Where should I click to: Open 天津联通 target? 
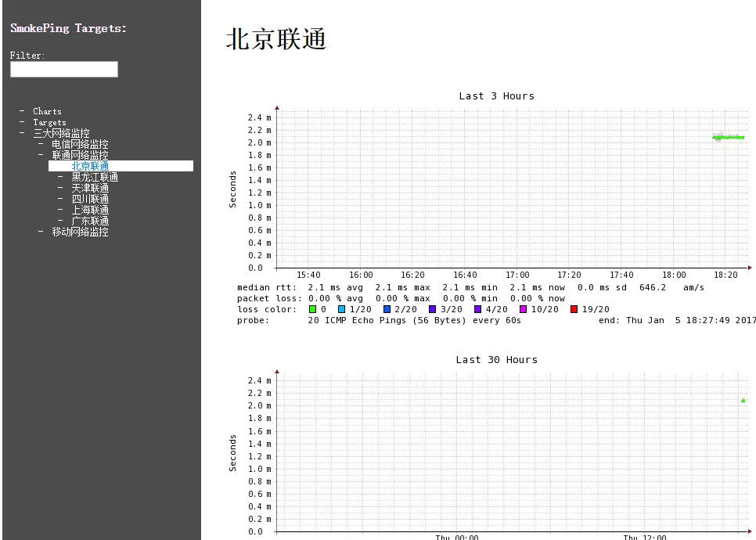(90, 188)
